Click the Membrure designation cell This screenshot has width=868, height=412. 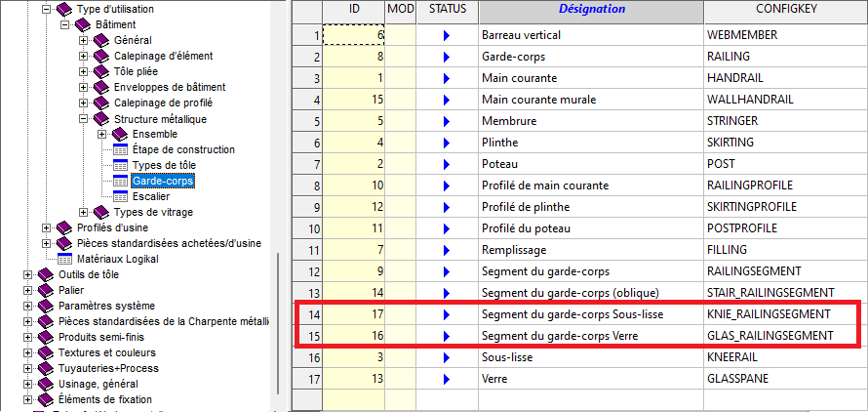click(591, 121)
